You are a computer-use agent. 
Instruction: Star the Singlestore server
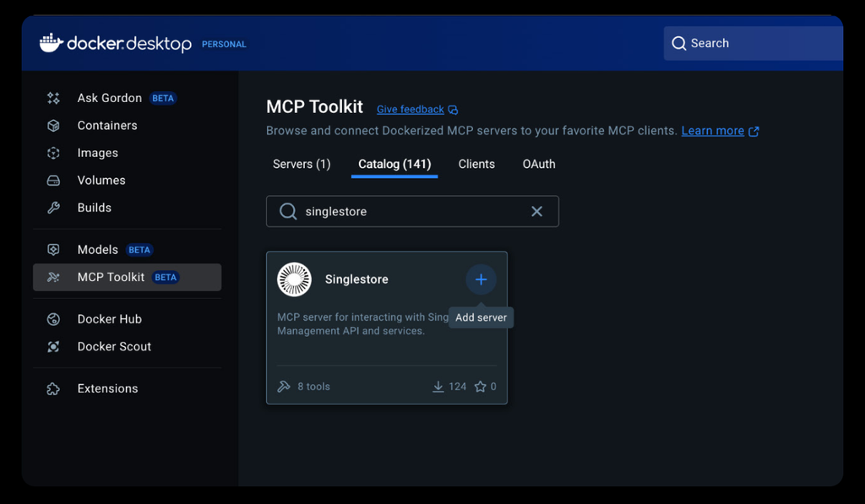pyautogui.click(x=481, y=387)
